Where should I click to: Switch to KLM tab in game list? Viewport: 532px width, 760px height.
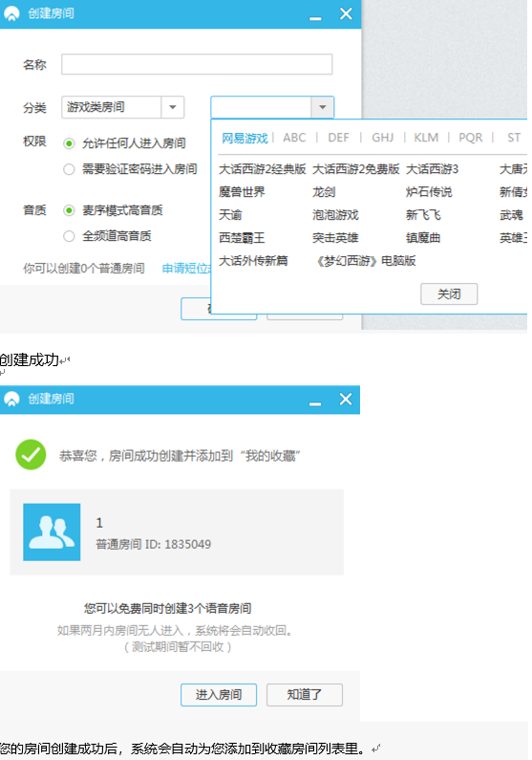click(x=426, y=138)
